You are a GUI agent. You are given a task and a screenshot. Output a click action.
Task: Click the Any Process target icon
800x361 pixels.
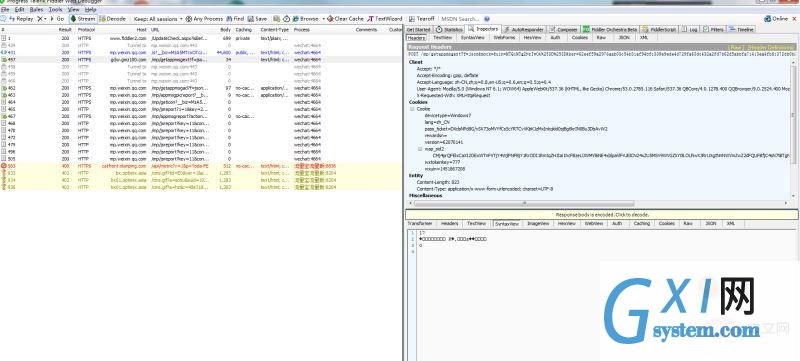click(x=189, y=19)
